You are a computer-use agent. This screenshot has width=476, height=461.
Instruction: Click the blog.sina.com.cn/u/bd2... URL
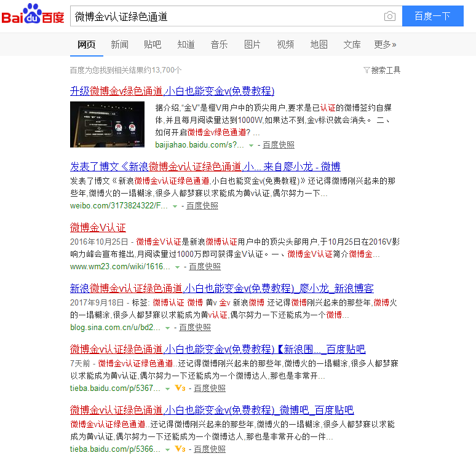[115, 328]
